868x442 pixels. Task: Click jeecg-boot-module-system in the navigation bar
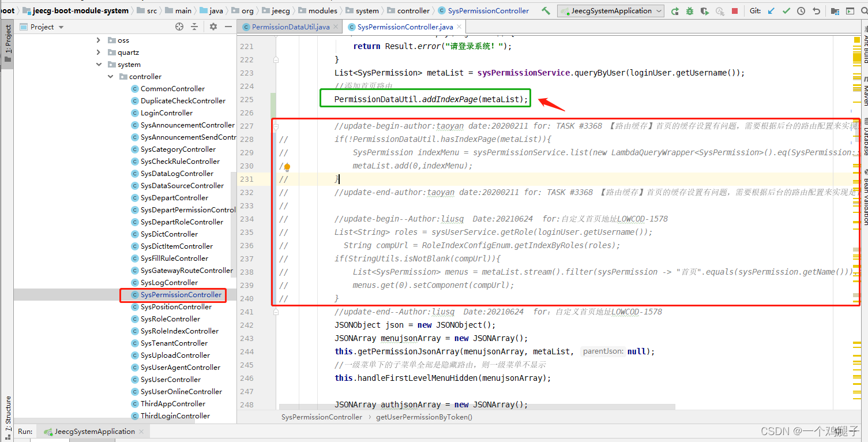click(81, 10)
